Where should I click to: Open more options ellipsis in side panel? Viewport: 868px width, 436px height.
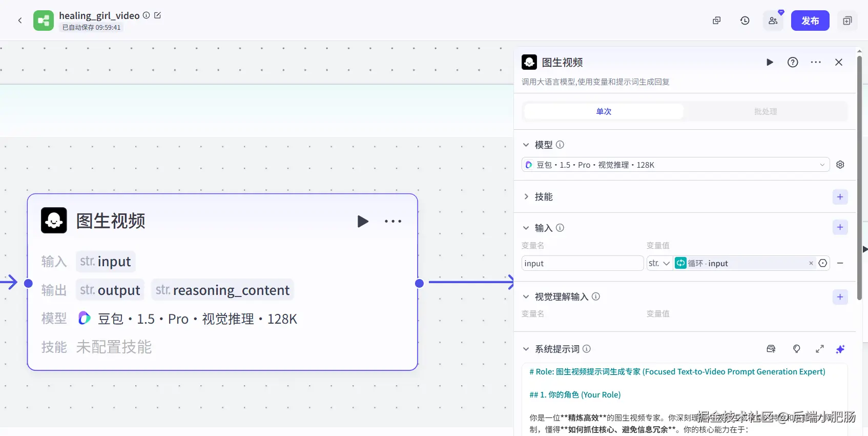pyautogui.click(x=816, y=62)
